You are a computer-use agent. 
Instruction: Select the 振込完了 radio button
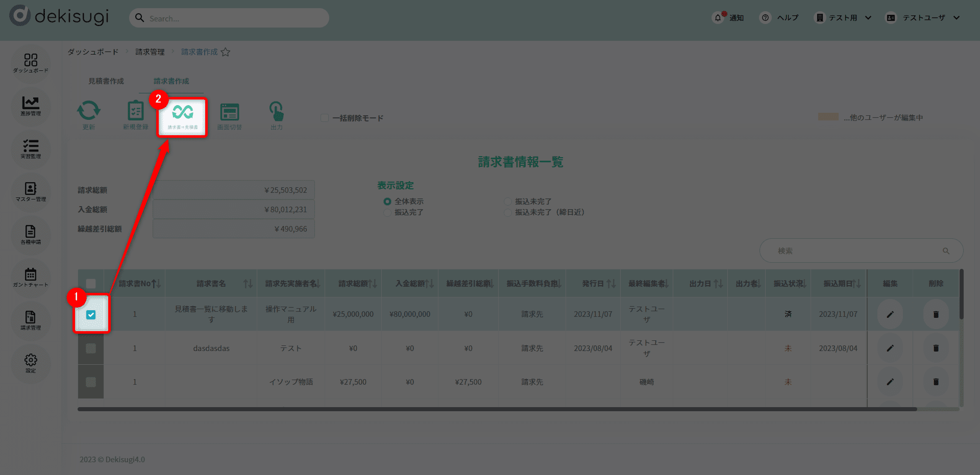(387, 212)
